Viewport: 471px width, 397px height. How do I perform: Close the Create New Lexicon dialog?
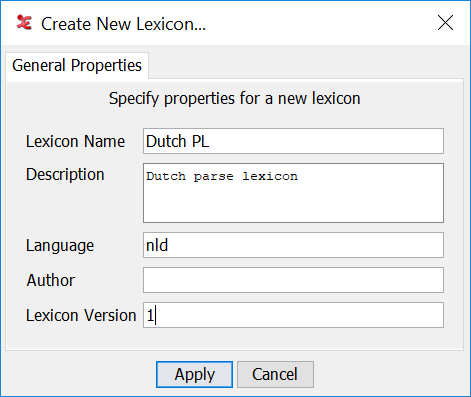(x=445, y=23)
